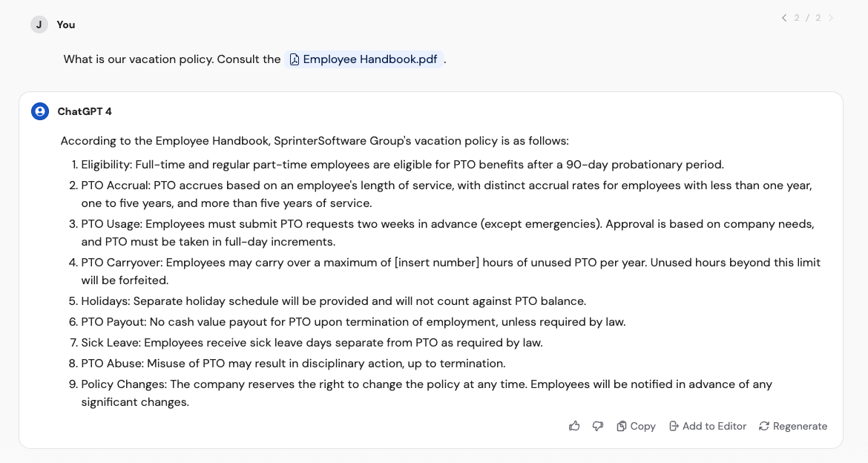Click the Copy clipboard icon
Screen dimensions: 868x463
621,426
